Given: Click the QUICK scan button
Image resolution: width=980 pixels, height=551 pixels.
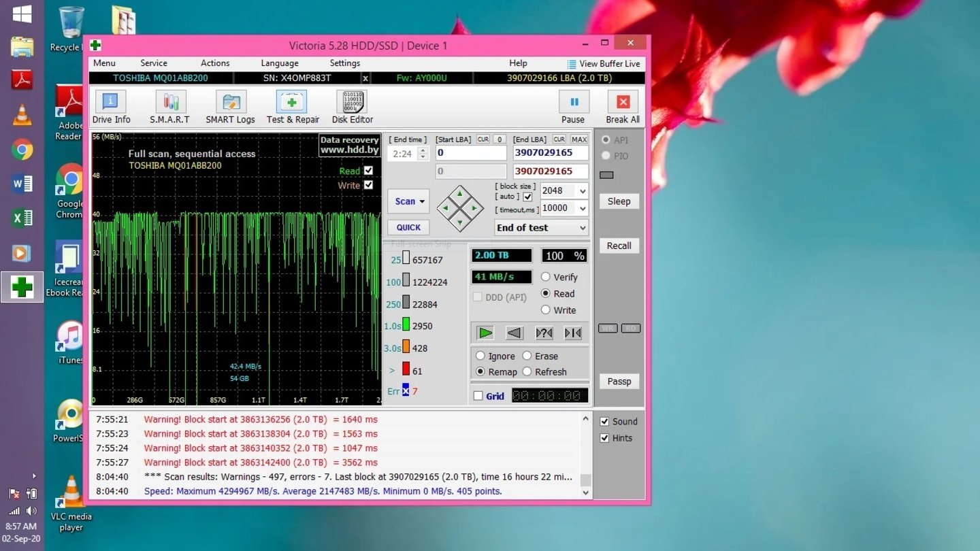Looking at the screenshot, I should click(x=408, y=227).
